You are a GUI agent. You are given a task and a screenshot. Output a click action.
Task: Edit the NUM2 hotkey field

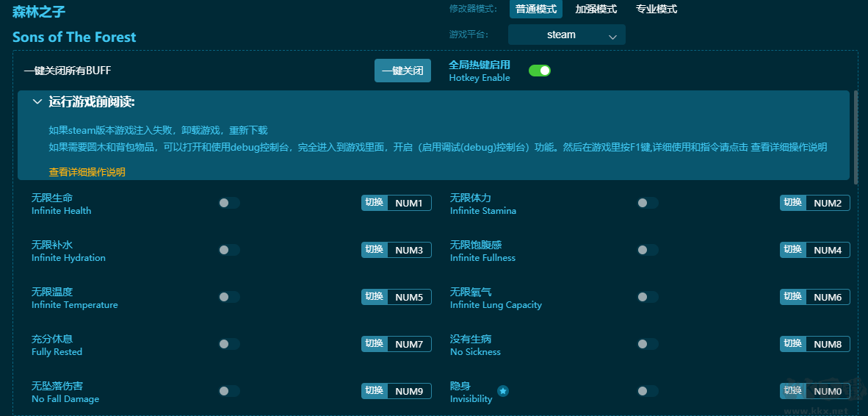(x=828, y=204)
